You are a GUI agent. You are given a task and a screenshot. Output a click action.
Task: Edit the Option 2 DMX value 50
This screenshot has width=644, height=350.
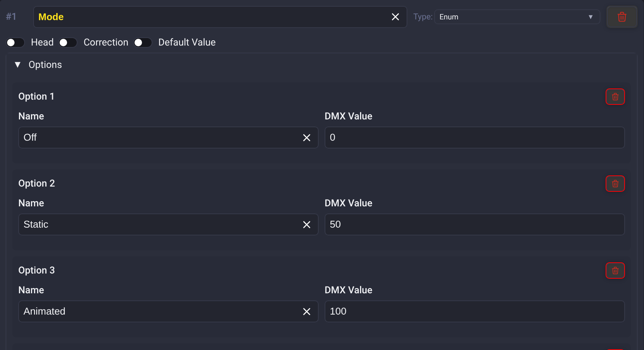(x=474, y=224)
